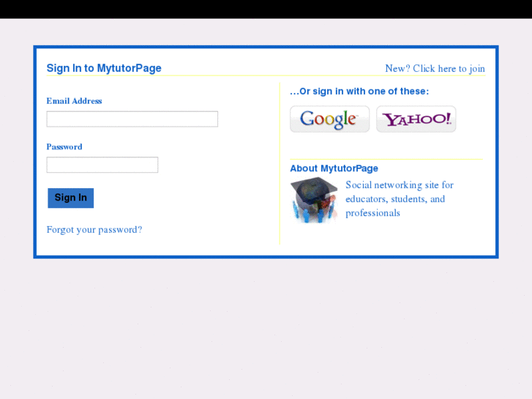Focus the Password input field
The height and width of the screenshot is (399, 532).
102,165
